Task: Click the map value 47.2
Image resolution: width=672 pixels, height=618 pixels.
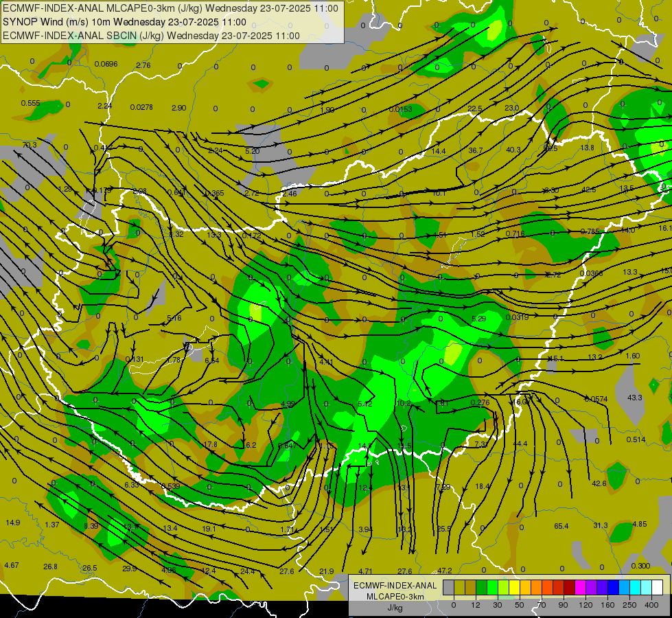Action: pos(444,571)
